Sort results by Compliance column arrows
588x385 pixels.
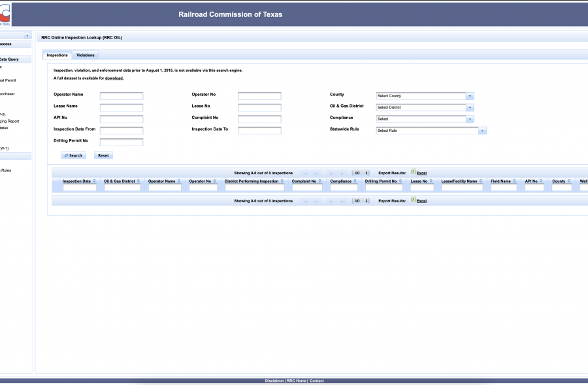click(x=356, y=181)
